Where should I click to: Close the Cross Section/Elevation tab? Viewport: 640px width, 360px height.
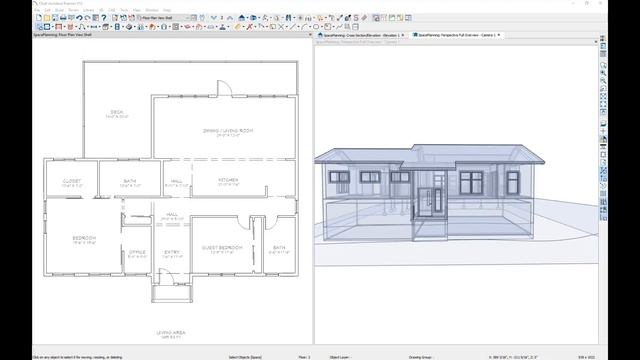point(402,36)
